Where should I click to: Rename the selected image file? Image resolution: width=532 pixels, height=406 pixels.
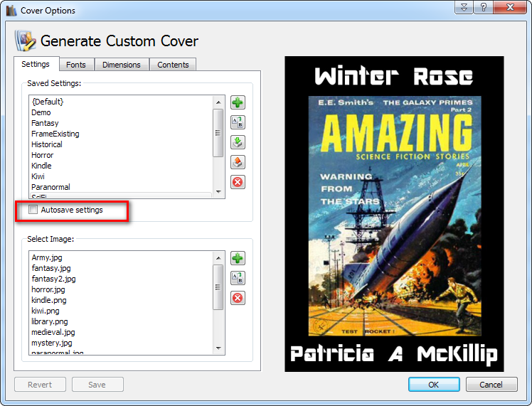pyautogui.click(x=238, y=278)
